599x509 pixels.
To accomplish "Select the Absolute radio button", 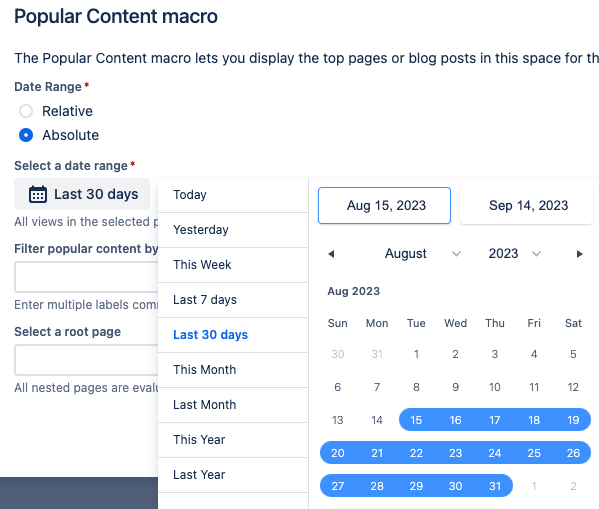I will pyautogui.click(x=26, y=135).
